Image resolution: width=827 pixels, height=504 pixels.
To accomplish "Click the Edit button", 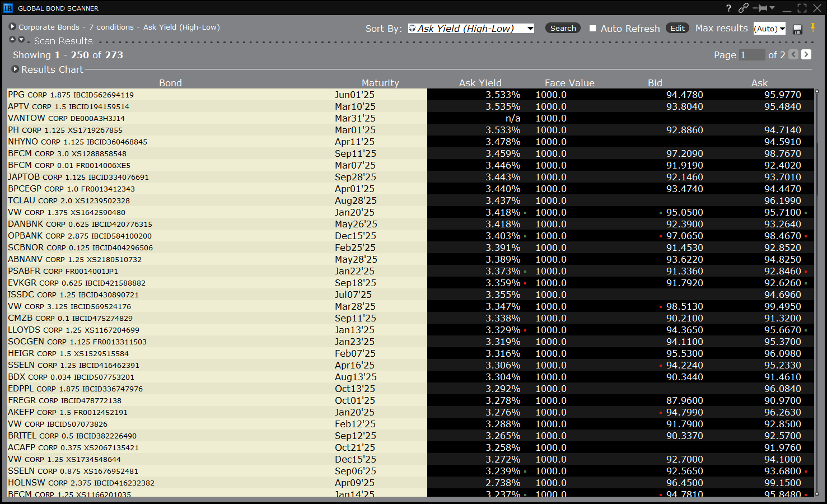I will (678, 28).
